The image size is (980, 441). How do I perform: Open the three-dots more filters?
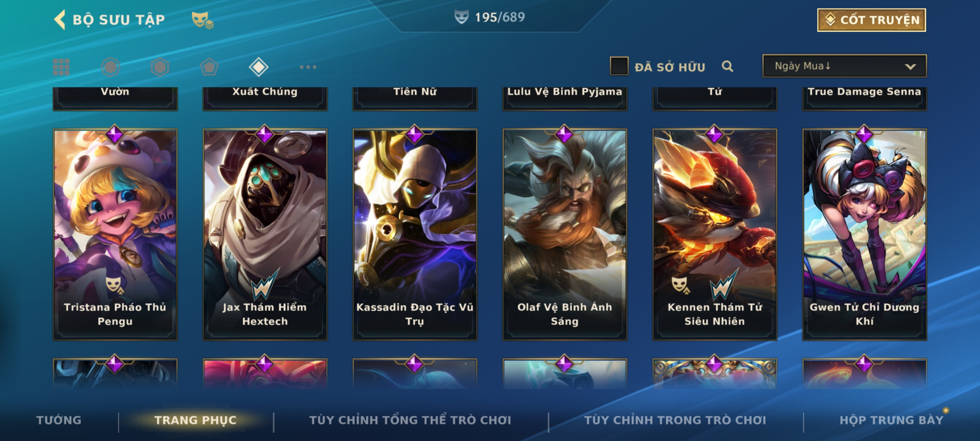(308, 67)
